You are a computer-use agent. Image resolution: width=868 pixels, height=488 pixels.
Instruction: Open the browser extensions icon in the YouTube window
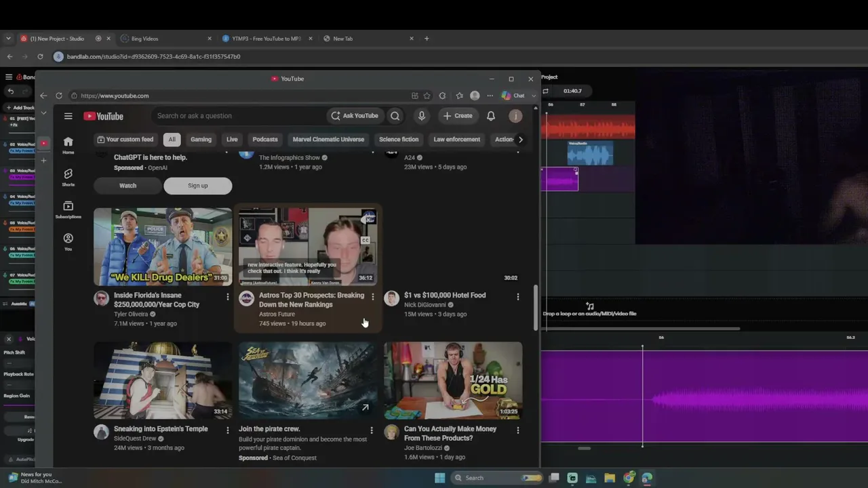[x=442, y=96]
